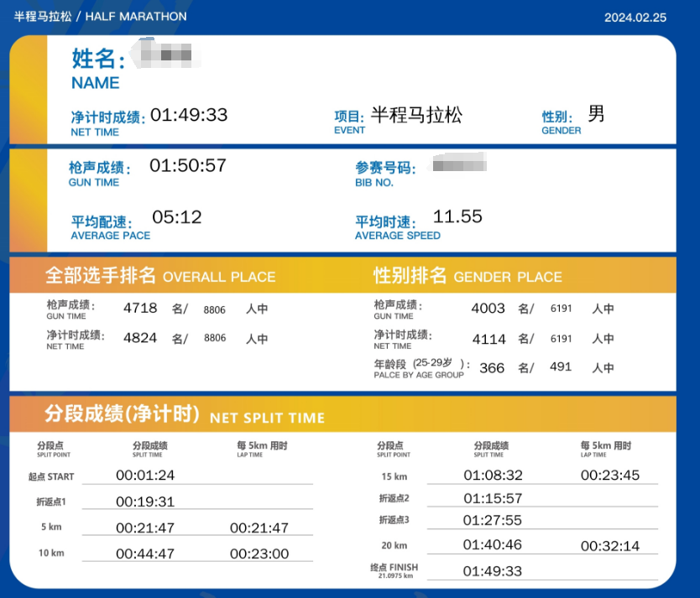Select overall gun time rank 4718
The width and height of the screenshot is (700, 598).
140,308
